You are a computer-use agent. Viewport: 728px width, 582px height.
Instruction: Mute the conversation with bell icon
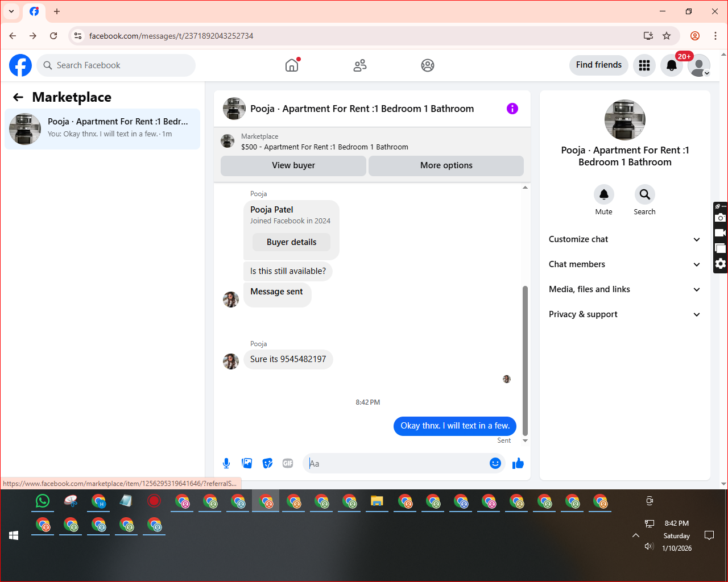coord(604,194)
